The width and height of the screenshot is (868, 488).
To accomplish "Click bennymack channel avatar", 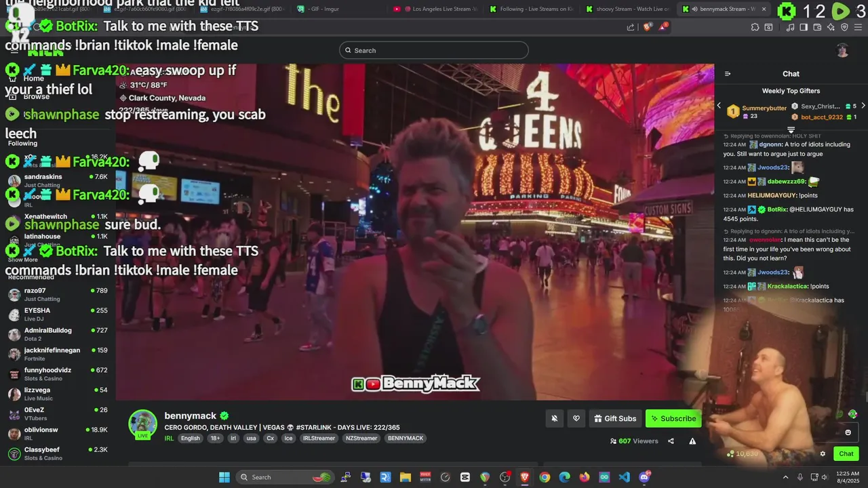I will pos(143,424).
